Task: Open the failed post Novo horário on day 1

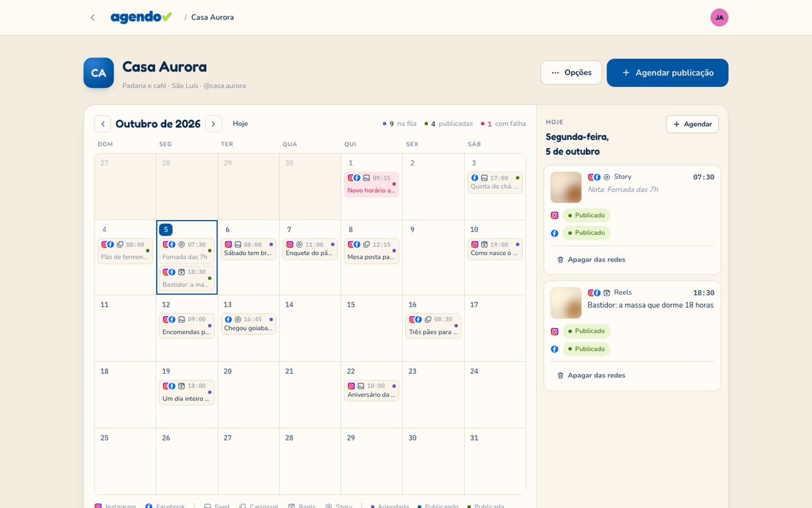Action: [x=372, y=184]
